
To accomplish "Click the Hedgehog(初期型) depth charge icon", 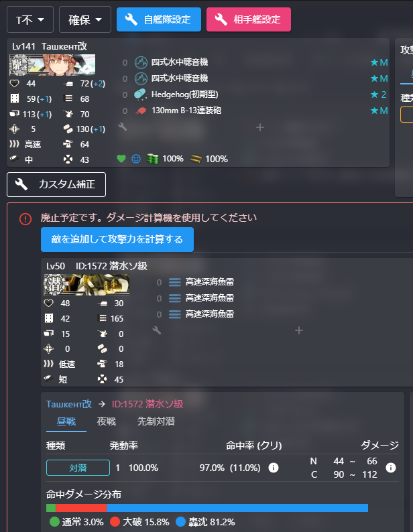I will [x=141, y=94].
